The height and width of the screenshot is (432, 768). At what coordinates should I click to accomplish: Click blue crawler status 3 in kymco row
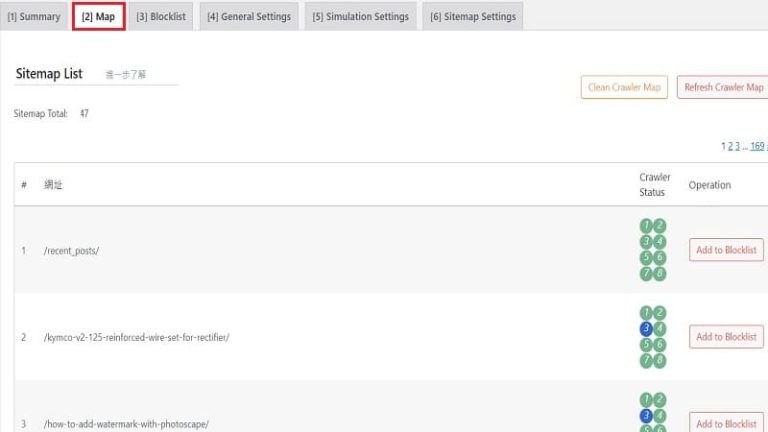[646, 329]
